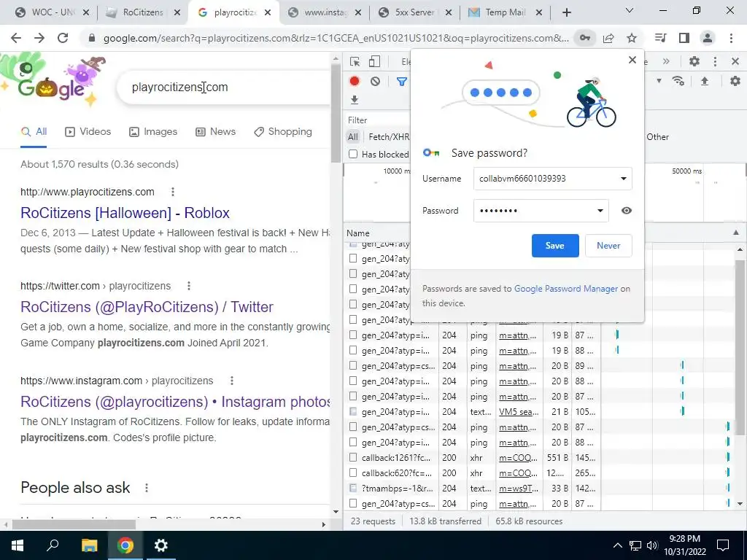Open options for playrocitizens.com result
The width and height of the screenshot is (747, 560).
click(x=173, y=192)
